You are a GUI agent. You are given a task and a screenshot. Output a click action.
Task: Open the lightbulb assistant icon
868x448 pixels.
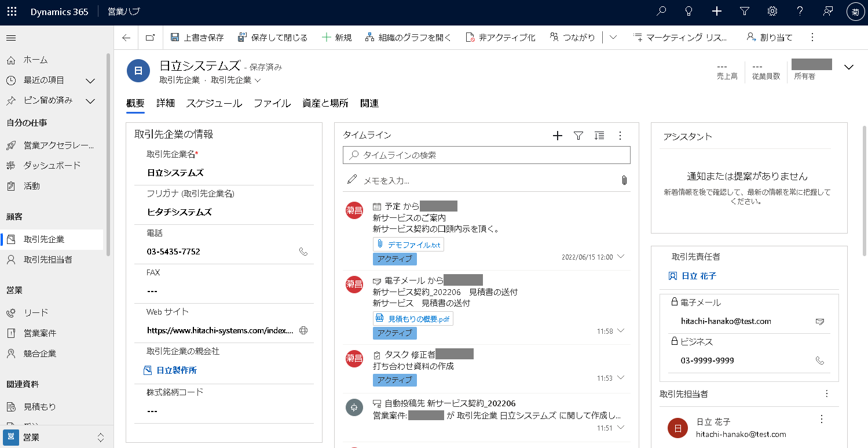pos(689,11)
